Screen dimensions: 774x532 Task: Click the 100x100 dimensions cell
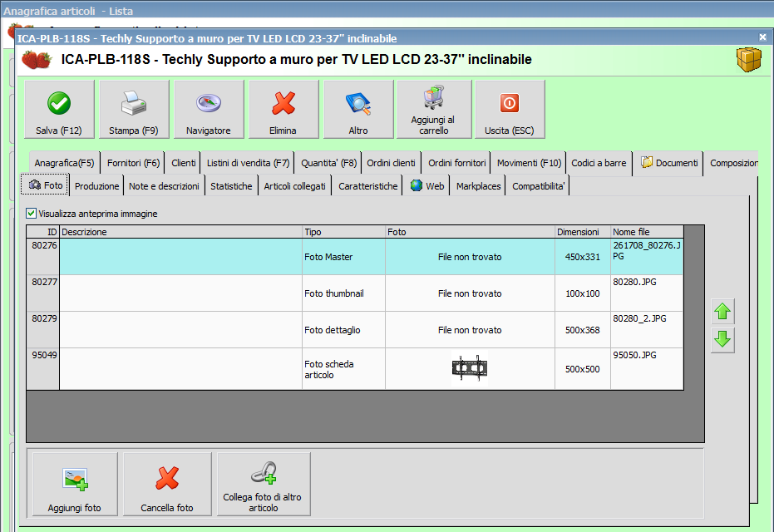click(583, 293)
